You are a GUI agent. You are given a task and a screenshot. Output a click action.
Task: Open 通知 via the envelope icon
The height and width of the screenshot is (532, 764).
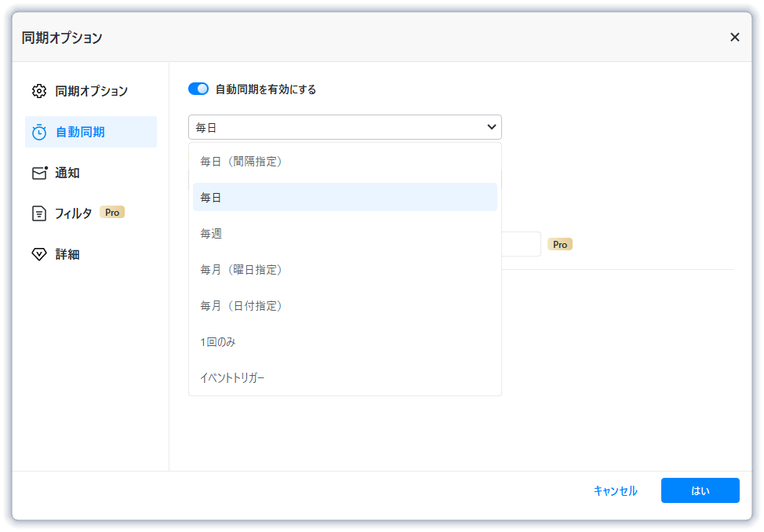pos(39,173)
